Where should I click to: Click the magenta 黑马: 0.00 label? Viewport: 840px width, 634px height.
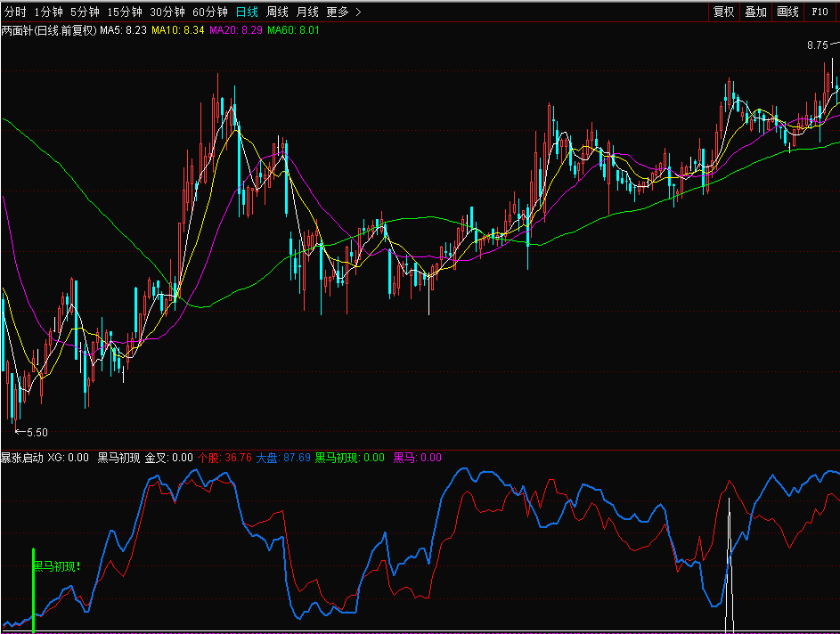[417, 458]
